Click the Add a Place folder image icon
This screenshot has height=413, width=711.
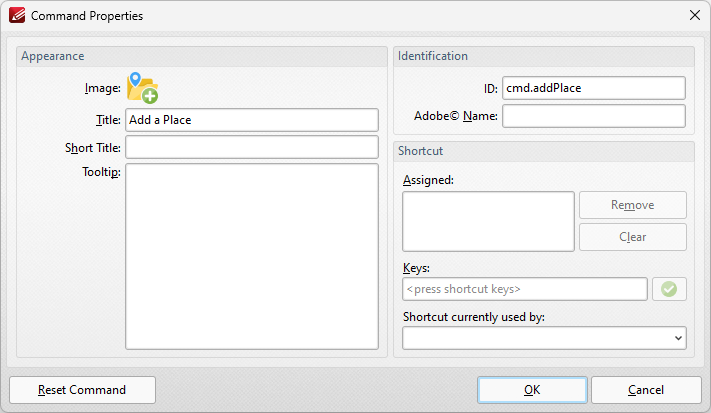pos(142,87)
